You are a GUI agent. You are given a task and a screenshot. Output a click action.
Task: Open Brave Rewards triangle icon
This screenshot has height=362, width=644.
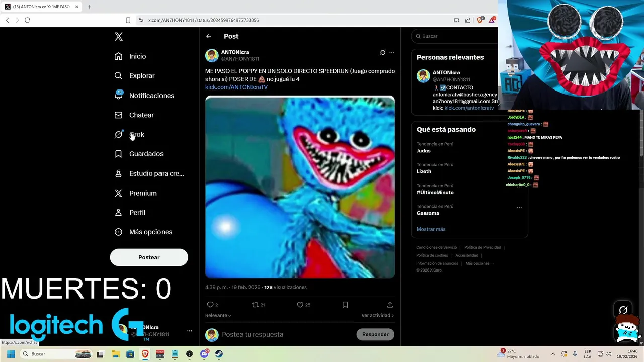[492, 20]
